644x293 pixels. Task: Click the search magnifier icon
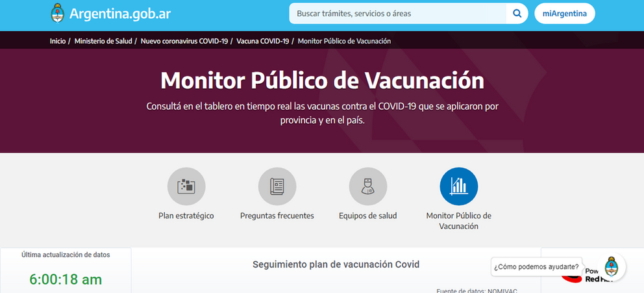point(517,14)
